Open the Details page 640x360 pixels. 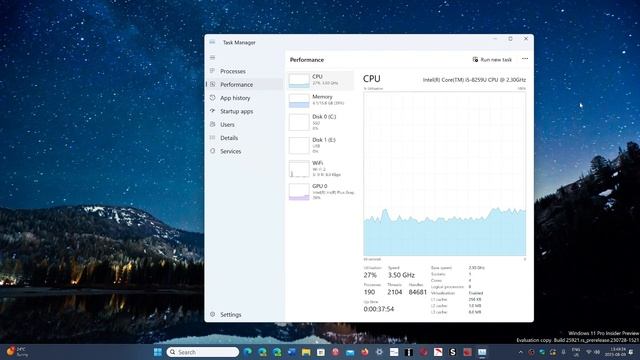coord(245,138)
